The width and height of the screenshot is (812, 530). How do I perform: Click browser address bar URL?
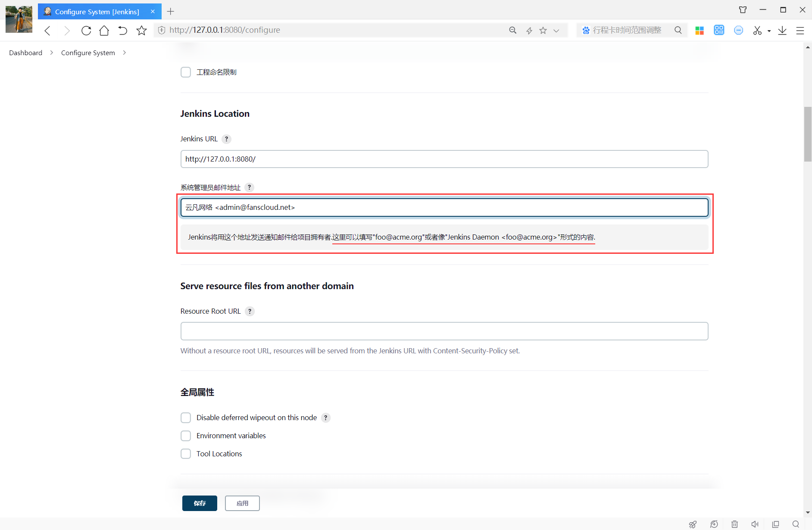tap(225, 30)
